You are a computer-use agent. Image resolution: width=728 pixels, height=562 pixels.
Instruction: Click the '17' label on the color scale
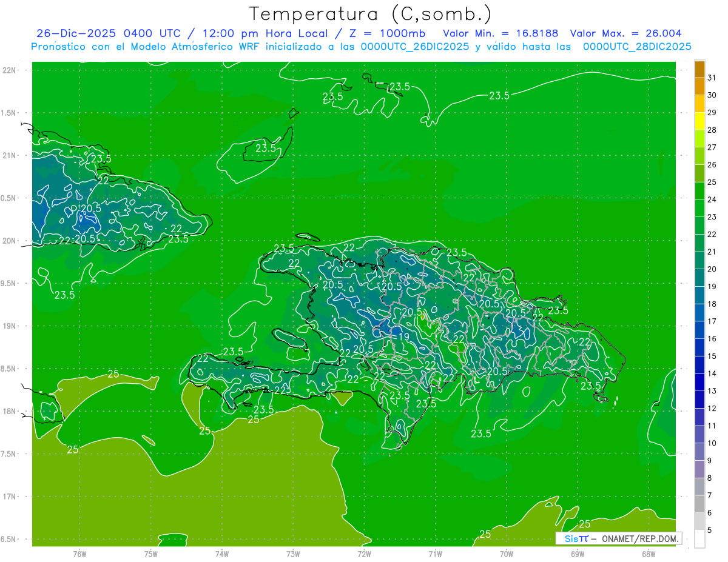712,321
